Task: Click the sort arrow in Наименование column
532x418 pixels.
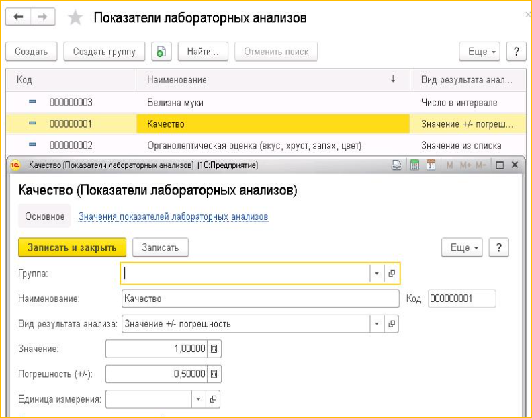Action: pyautogui.click(x=393, y=79)
